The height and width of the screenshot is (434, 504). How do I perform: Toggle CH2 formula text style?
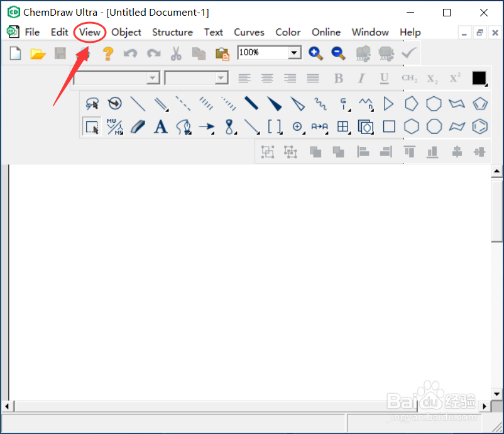409,78
